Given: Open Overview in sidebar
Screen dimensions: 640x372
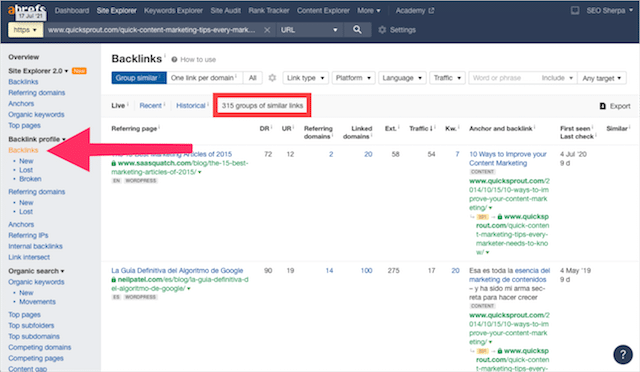Looking at the screenshot, I should (x=24, y=57).
